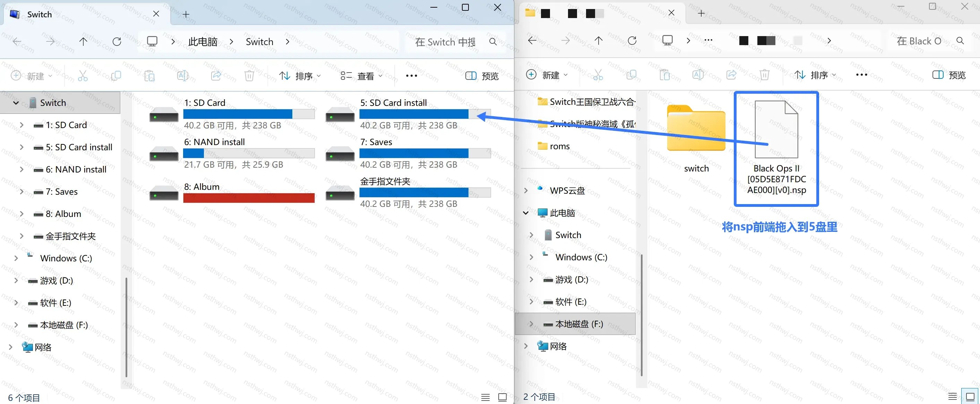The image size is (980, 404).
Task: Click back arrow in right Explorer window
Action: (532, 40)
